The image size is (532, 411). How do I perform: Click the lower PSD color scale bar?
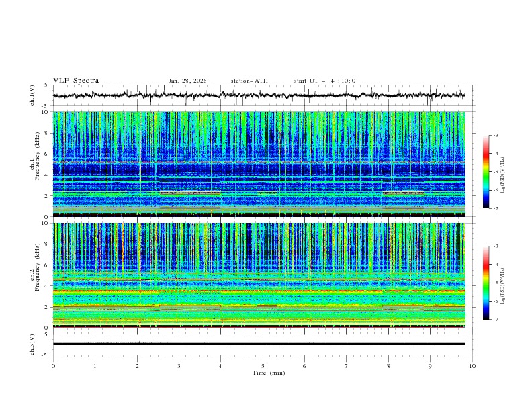coord(486,283)
